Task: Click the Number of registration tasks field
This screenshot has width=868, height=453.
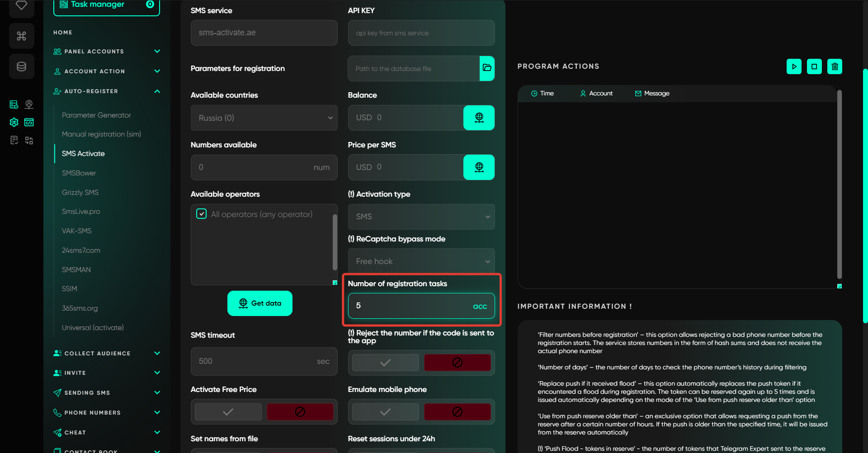Action: pos(411,306)
